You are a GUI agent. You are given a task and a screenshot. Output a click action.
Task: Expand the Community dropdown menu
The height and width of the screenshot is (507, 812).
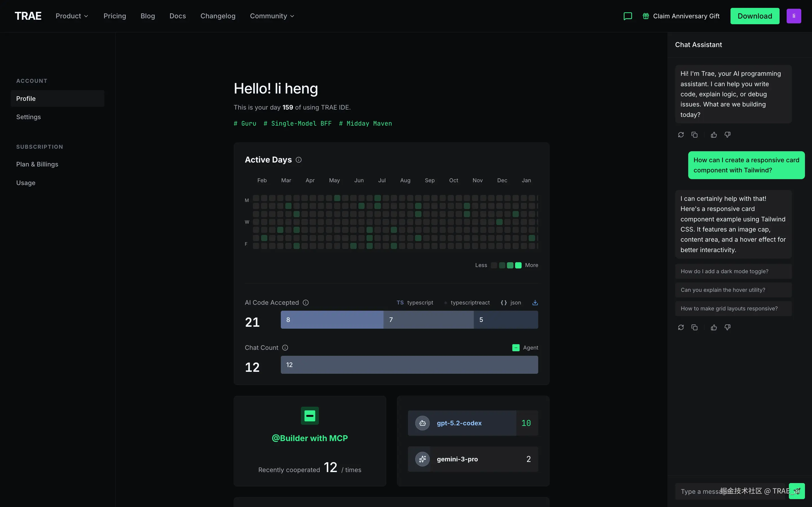[x=272, y=16]
